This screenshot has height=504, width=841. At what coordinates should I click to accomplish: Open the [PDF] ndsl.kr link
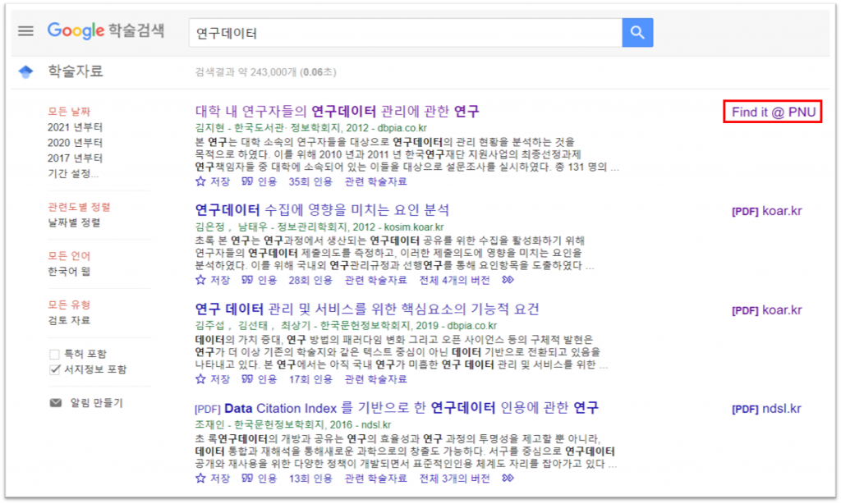(766, 409)
